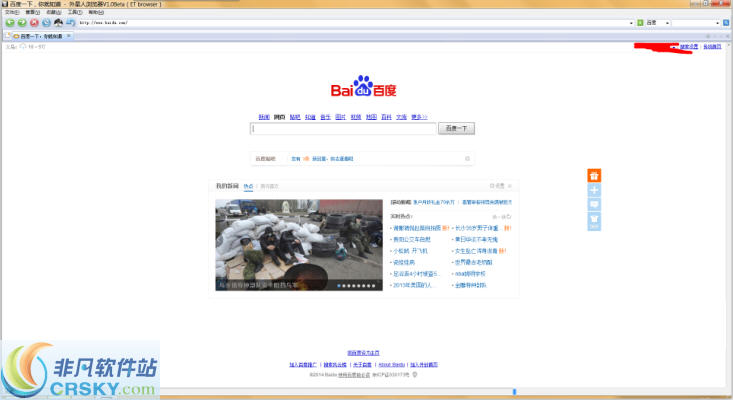
Task: Click the 图片 navigation link
Action: 341,117
